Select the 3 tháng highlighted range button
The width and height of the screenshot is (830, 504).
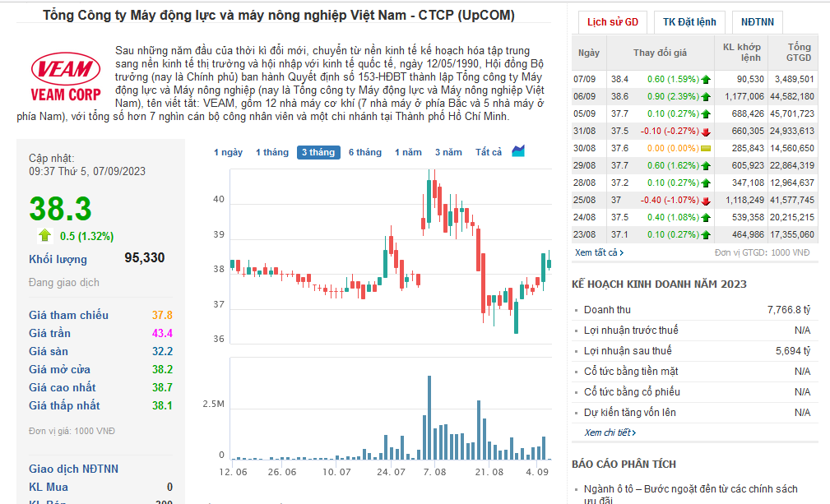(x=318, y=152)
